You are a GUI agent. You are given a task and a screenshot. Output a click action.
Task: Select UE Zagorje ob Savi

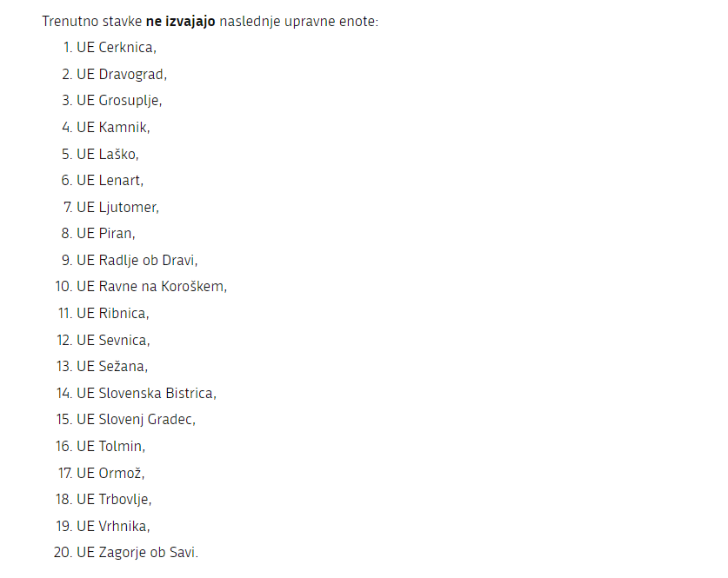click(x=137, y=552)
